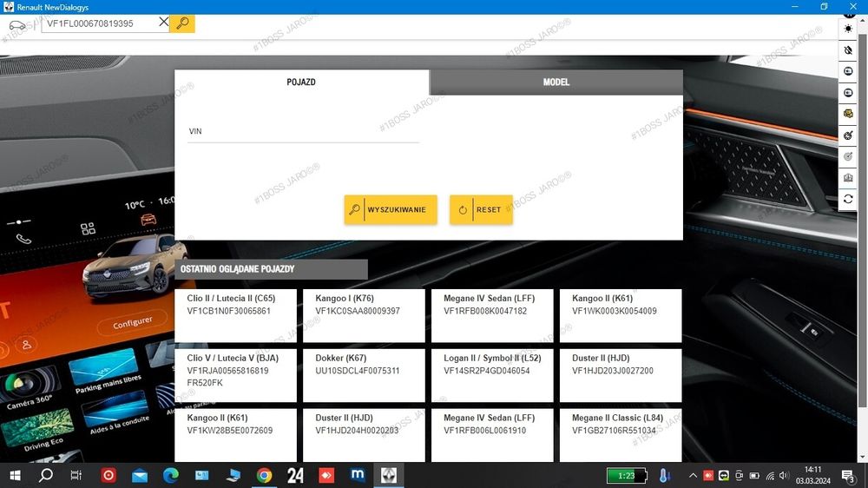The height and width of the screenshot is (488, 868).
Task: Open the computer-with-laptop icon in taskbar
Action: [x=233, y=475]
